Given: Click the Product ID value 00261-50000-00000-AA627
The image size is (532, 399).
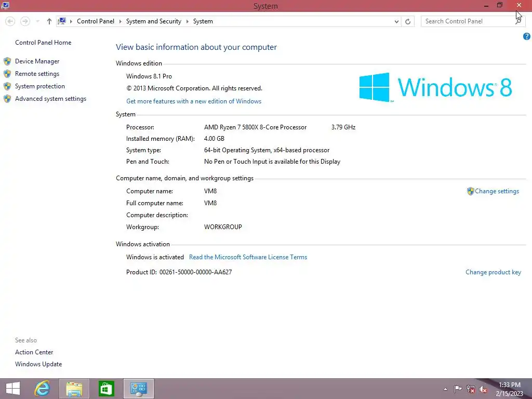Looking at the screenshot, I should point(196,272).
